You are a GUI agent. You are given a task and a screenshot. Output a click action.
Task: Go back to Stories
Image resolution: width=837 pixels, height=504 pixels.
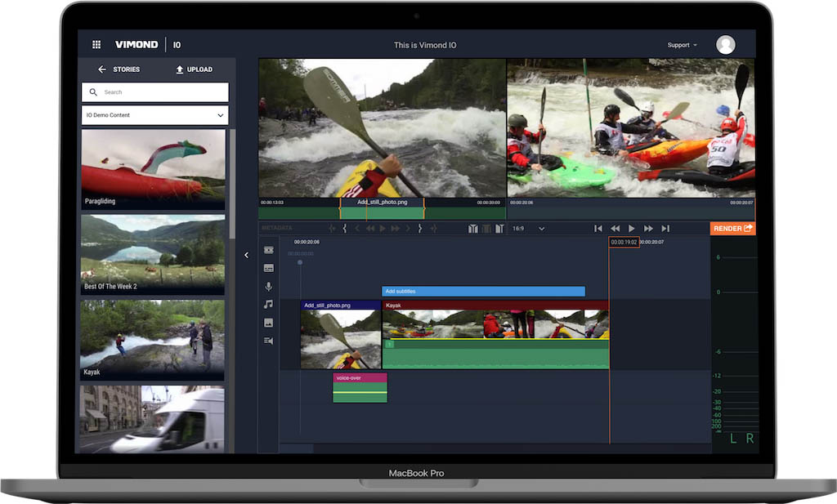click(119, 69)
